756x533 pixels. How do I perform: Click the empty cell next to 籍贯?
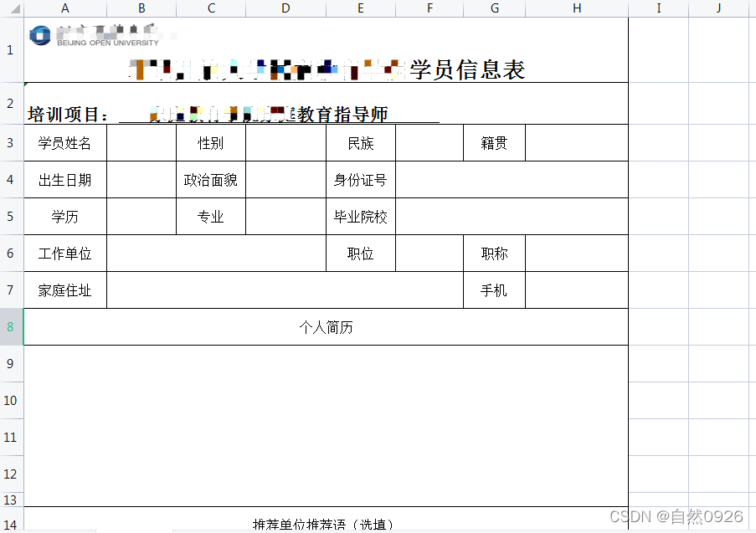pos(577,142)
